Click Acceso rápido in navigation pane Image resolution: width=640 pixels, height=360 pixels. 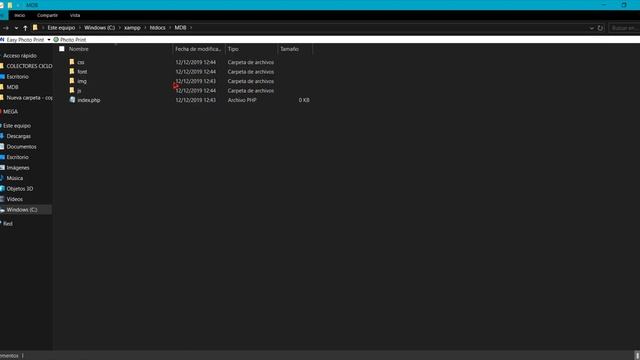click(20, 56)
